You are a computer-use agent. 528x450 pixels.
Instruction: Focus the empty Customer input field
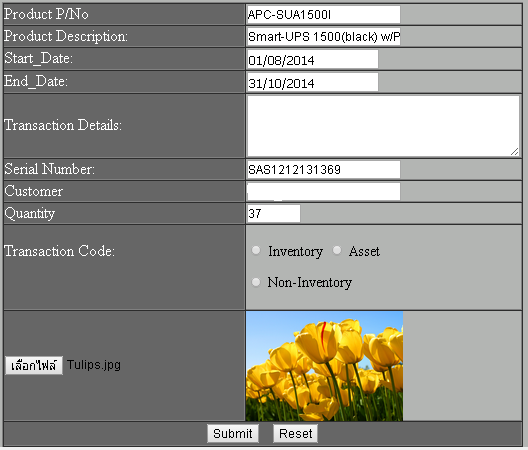(323, 192)
